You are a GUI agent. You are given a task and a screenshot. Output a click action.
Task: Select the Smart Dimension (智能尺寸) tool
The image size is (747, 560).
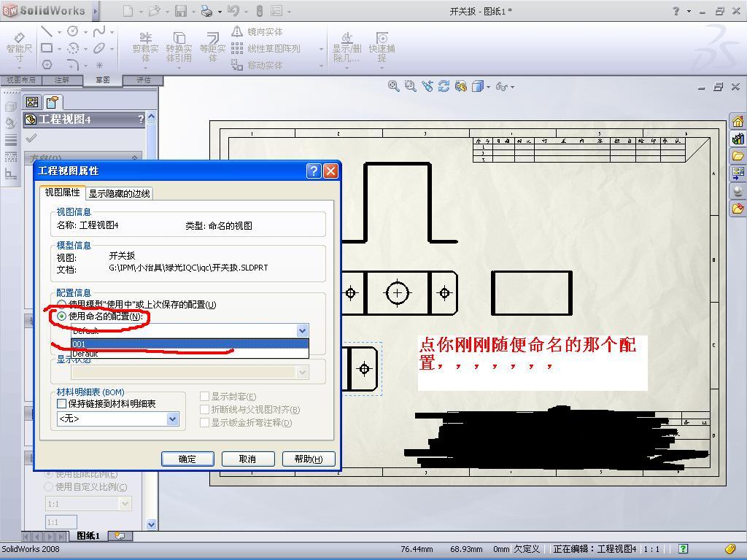click(19, 47)
